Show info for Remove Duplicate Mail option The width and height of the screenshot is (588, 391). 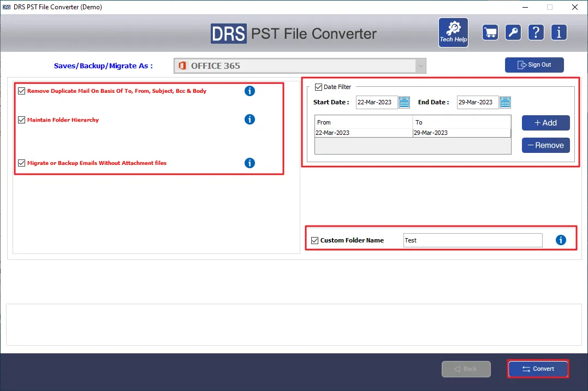(x=250, y=91)
